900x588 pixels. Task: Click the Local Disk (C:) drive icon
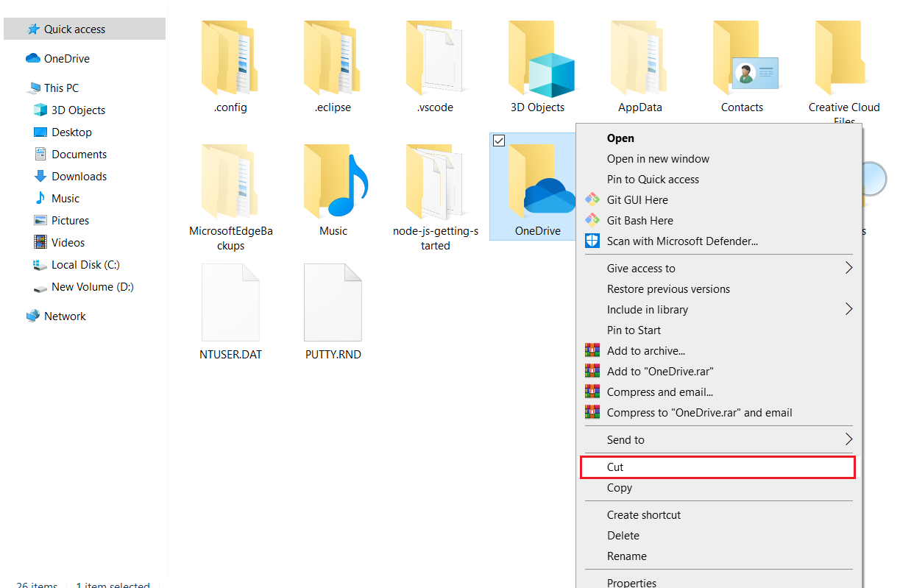(40, 265)
